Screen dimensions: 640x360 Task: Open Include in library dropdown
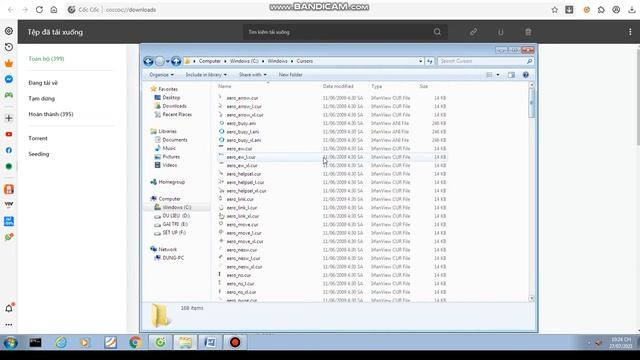tap(206, 75)
